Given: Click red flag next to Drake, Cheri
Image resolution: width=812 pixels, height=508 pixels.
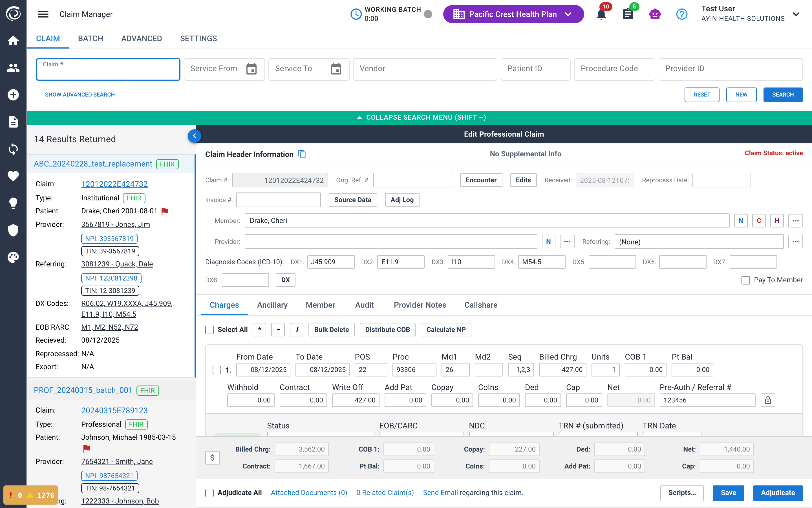Looking at the screenshot, I should pos(165,211).
